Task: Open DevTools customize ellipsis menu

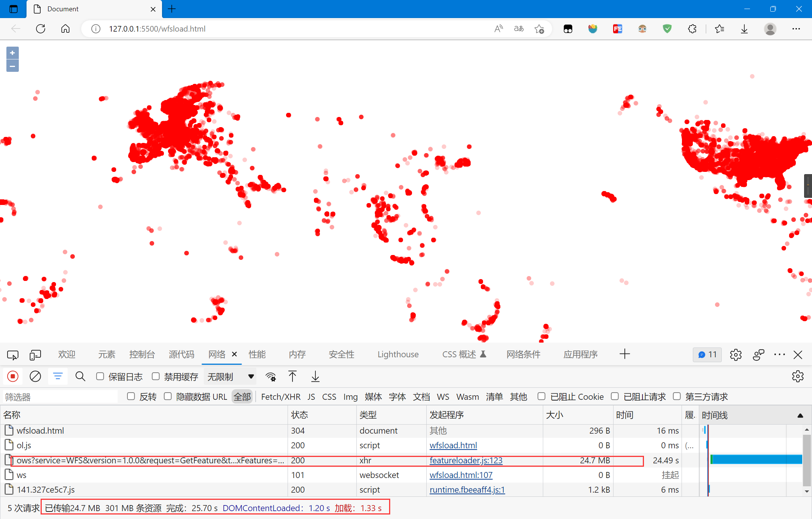Action: click(780, 354)
